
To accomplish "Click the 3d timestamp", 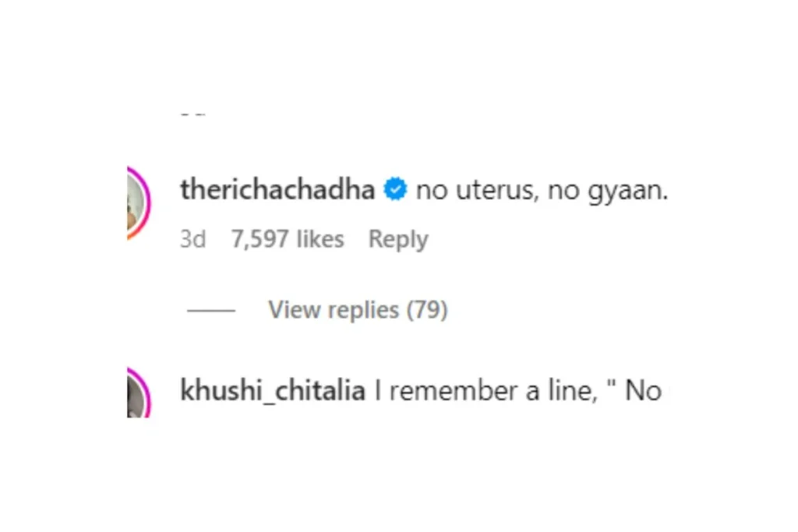I will [x=193, y=239].
